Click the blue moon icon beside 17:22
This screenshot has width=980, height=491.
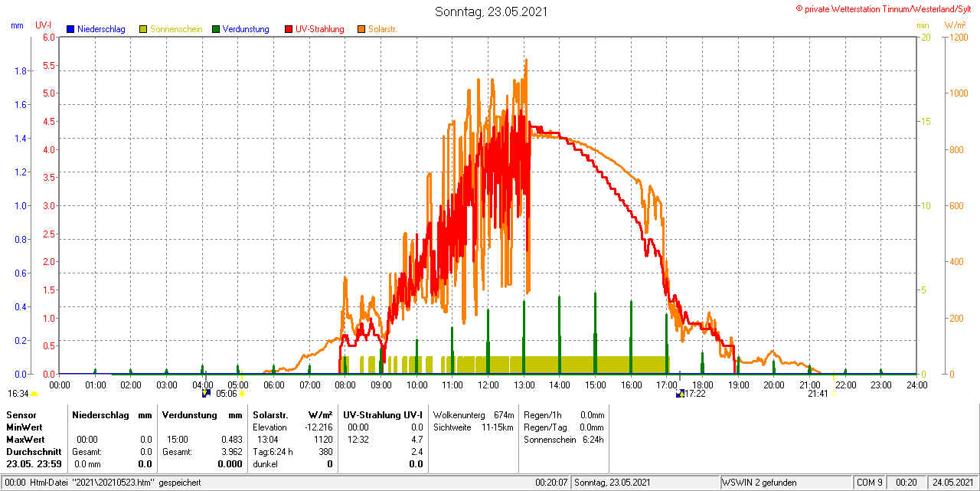[680, 394]
